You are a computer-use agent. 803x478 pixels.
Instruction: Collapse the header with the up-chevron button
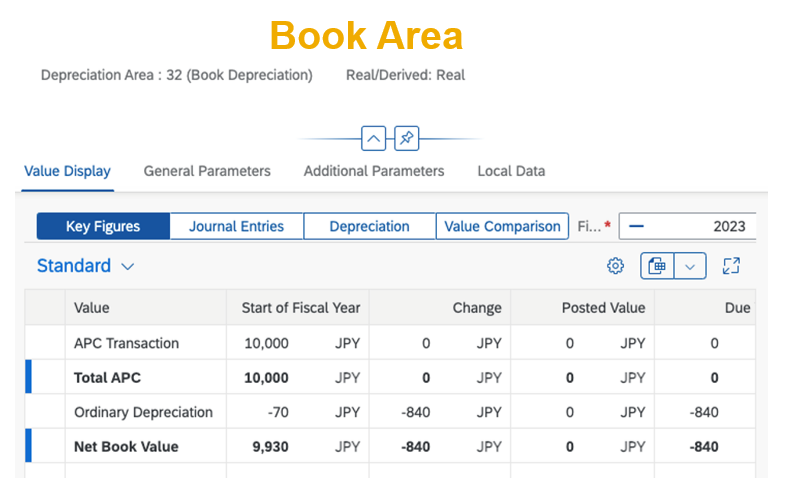pos(373,138)
